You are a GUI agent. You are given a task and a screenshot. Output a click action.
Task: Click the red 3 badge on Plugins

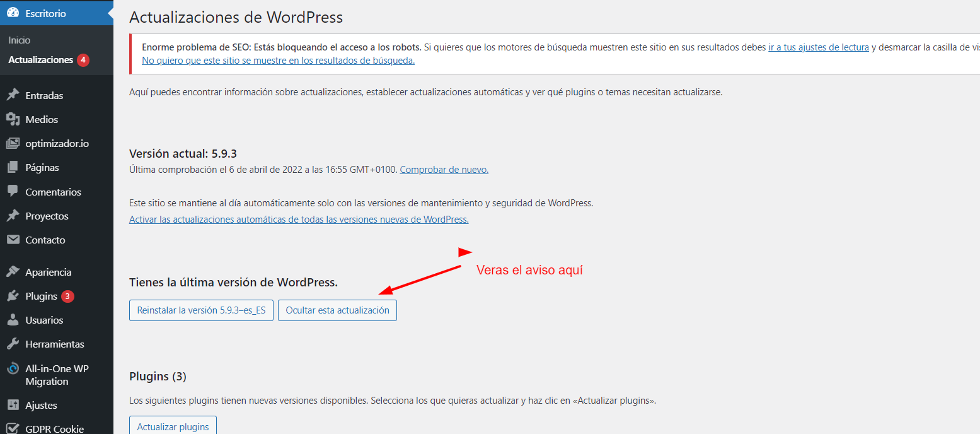(x=68, y=296)
